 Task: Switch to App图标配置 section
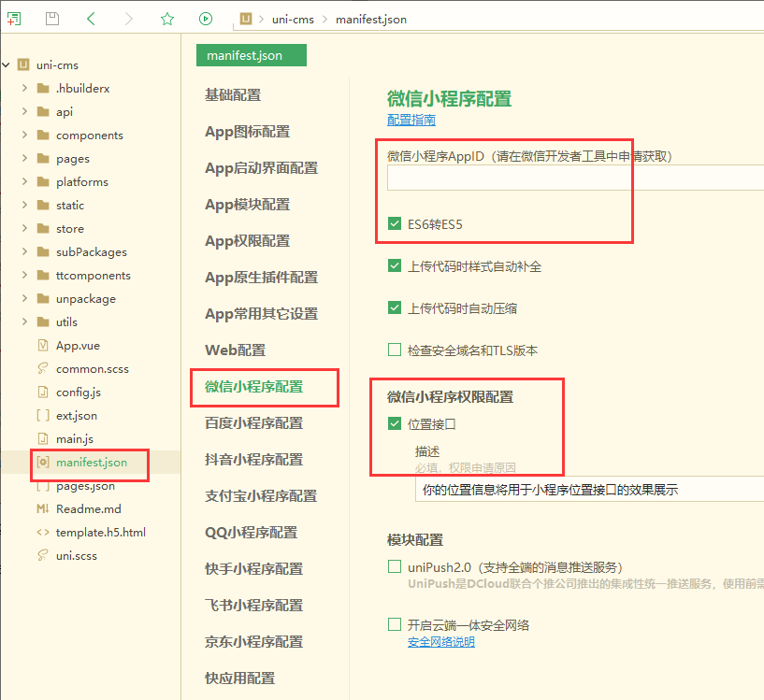point(247,132)
